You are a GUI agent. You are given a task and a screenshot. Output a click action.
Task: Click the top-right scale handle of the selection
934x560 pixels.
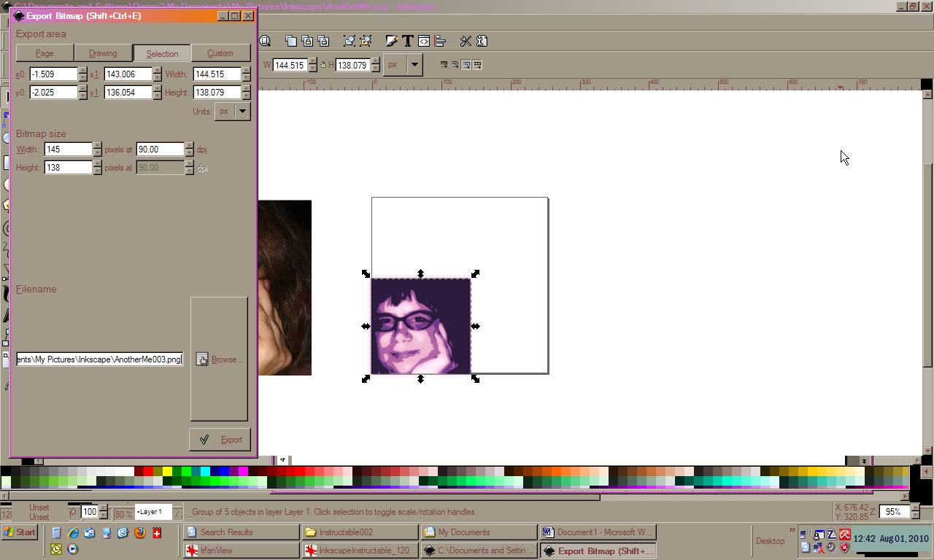point(475,273)
